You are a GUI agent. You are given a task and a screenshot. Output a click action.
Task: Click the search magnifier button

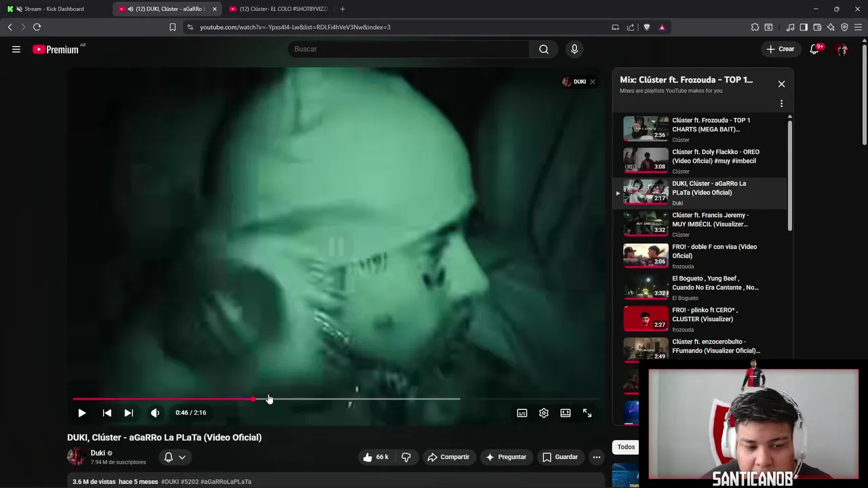click(544, 49)
